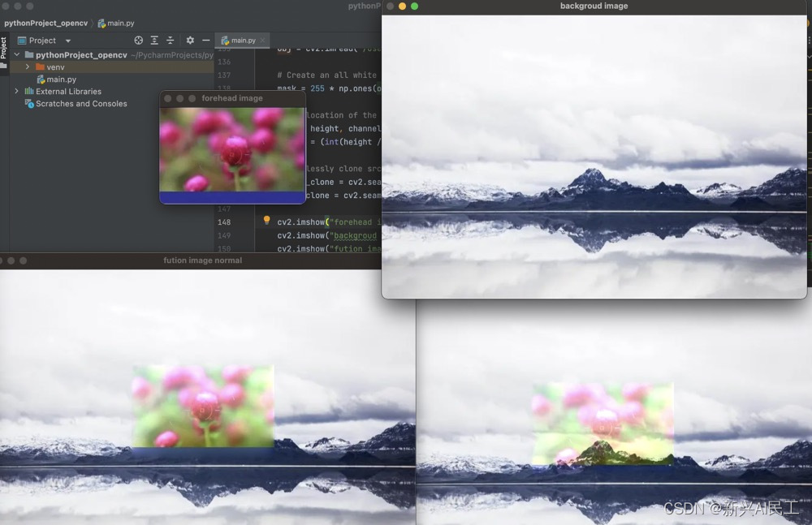Click the comment '# Create an all white'
Screen dimensions: 812x525
(x=326, y=75)
